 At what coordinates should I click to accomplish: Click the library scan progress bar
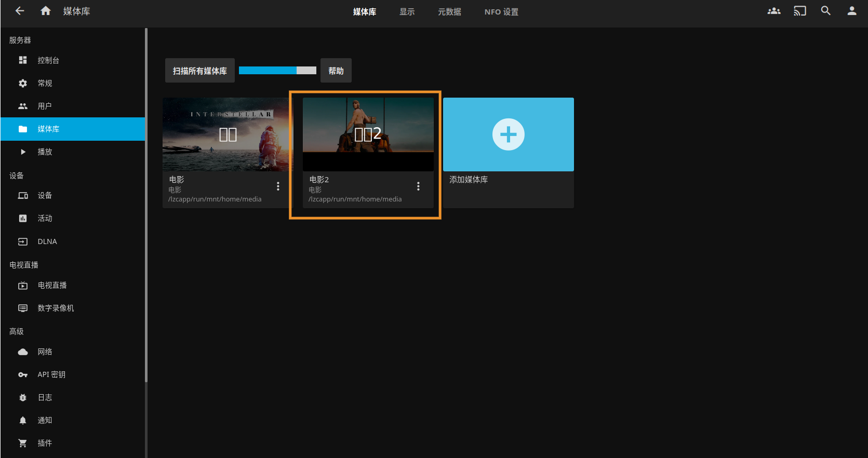click(277, 71)
